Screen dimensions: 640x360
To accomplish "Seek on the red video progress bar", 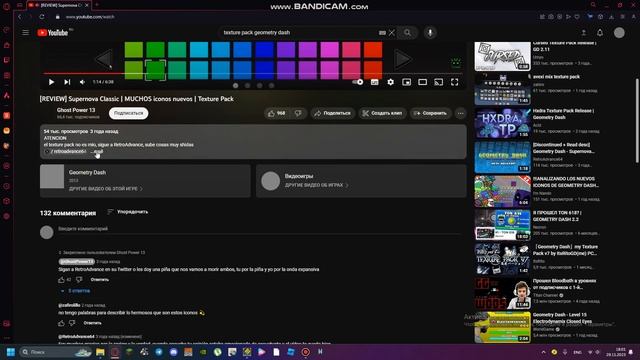I will coord(253,74).
